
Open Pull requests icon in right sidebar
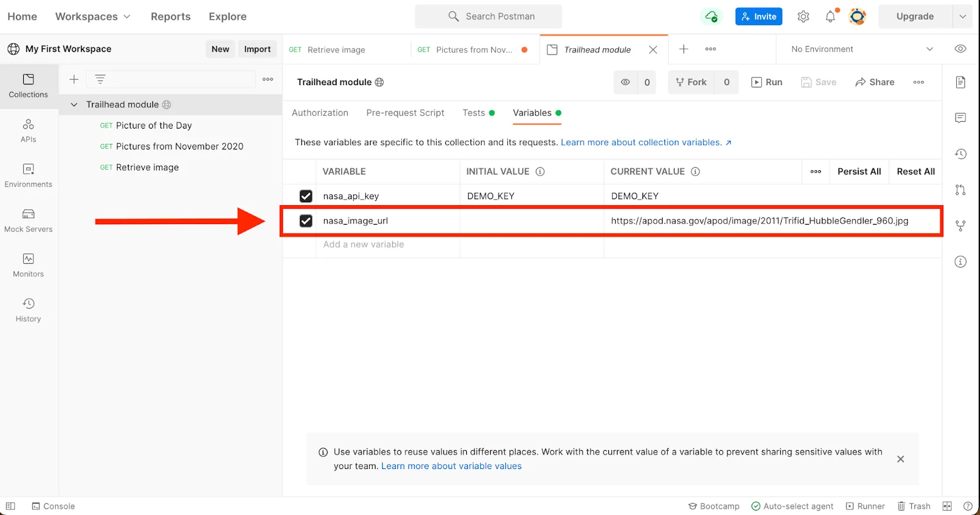click(x=960, y=190)
